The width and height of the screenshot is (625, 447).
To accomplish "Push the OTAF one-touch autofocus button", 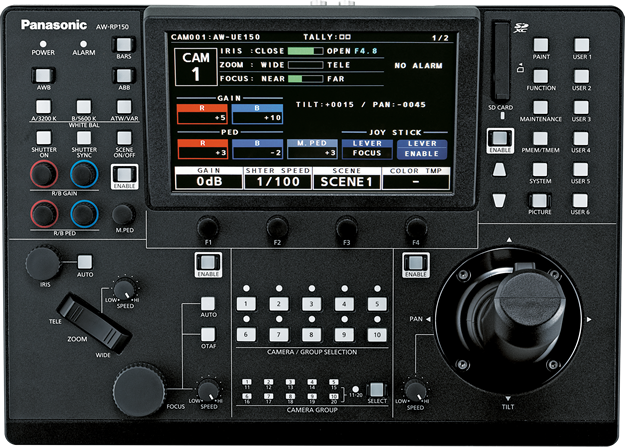I will [x=208, y=334].
